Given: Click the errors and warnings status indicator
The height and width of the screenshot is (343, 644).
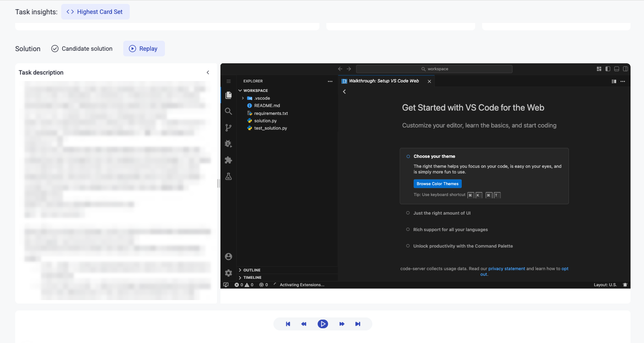Looking at the screenshot, I should point(244,285).
